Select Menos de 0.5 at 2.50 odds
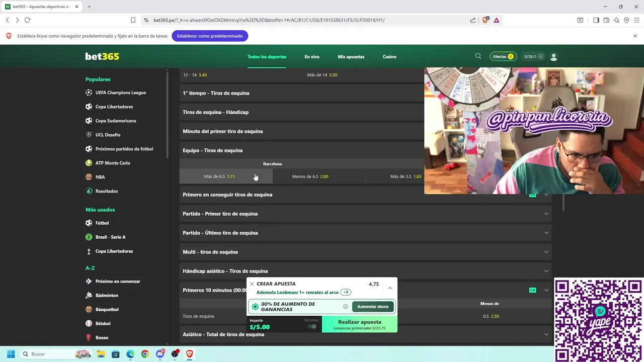The width and height of the screenshot is (644, 362). (491, 316)
